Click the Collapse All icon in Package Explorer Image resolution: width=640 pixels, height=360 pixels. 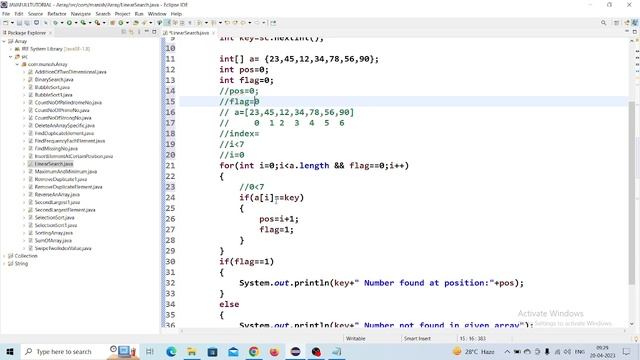124,32
